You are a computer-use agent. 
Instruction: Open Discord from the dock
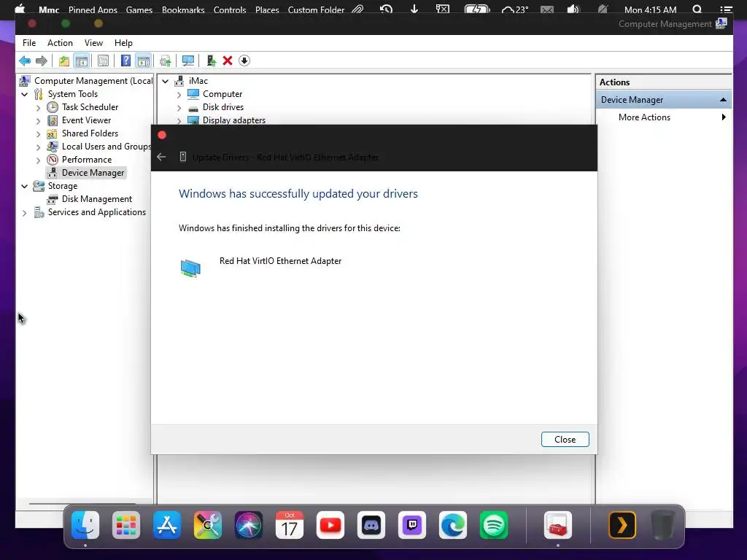tap(371, 526)
